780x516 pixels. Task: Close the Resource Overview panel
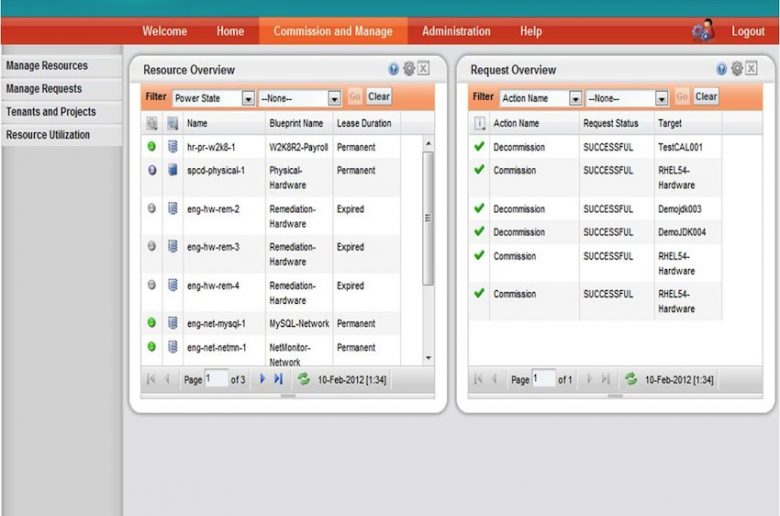coord(423,68)
